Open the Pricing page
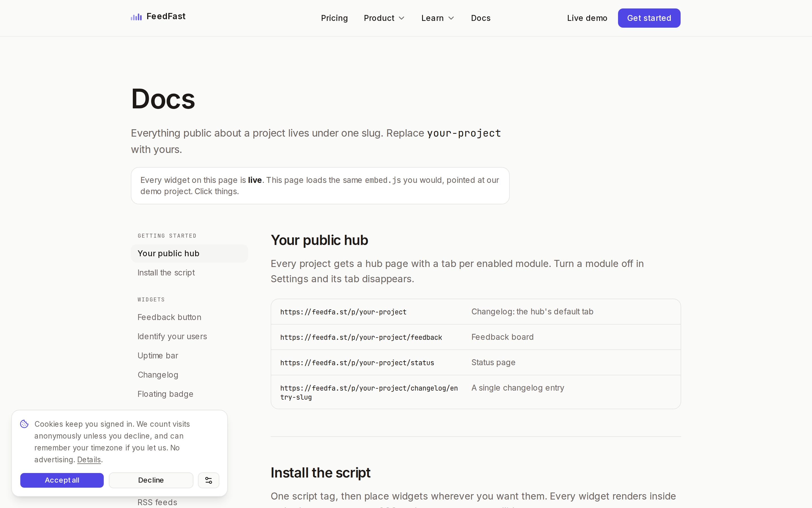Screen dimensions: 812x508 point(334,18)
